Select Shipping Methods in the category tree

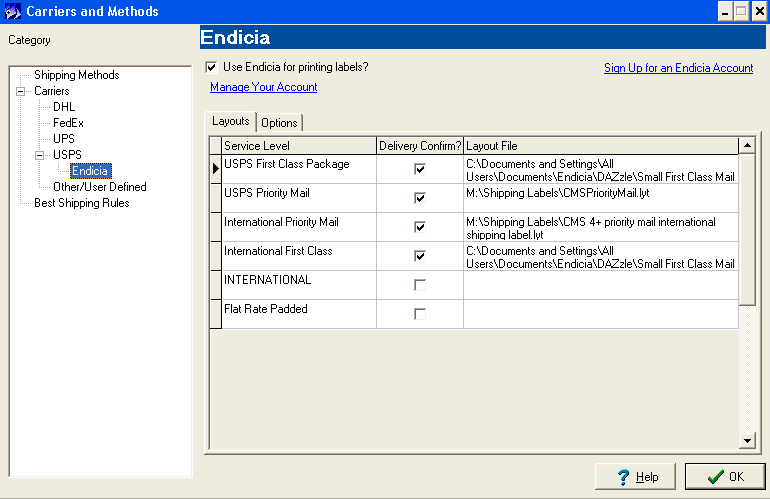click(x=77, y=75)
